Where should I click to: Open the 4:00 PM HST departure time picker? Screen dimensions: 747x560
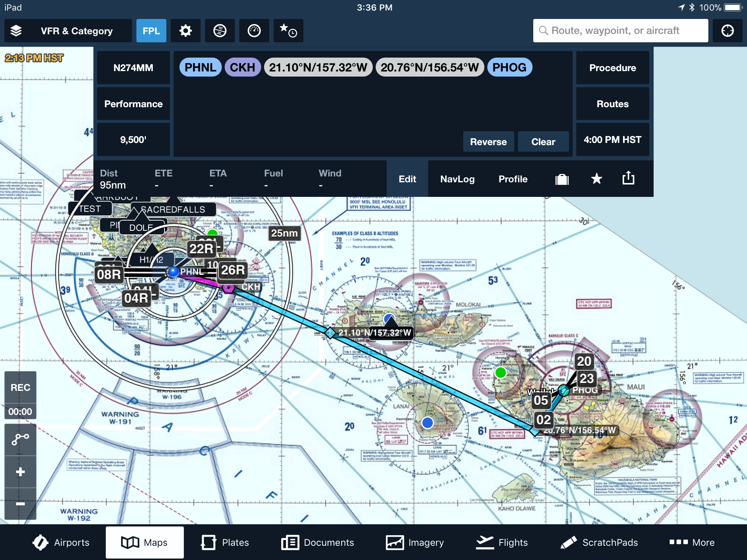612,140
